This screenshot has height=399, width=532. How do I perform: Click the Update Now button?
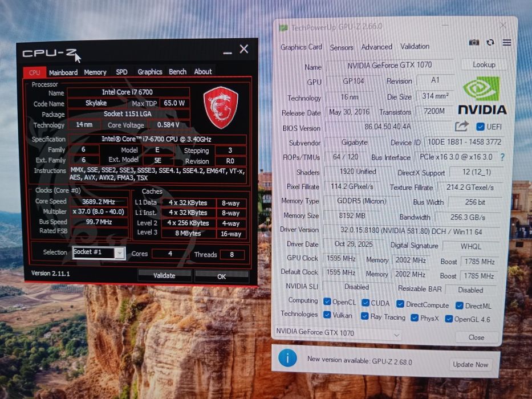470,365
